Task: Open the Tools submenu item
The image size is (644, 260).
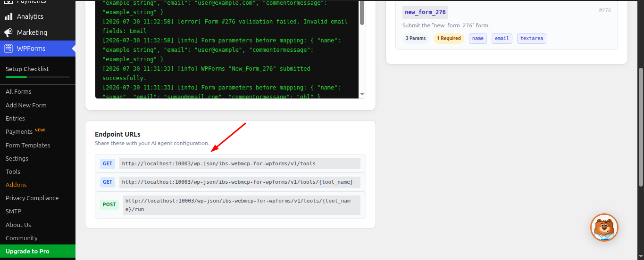Action: 13,171
